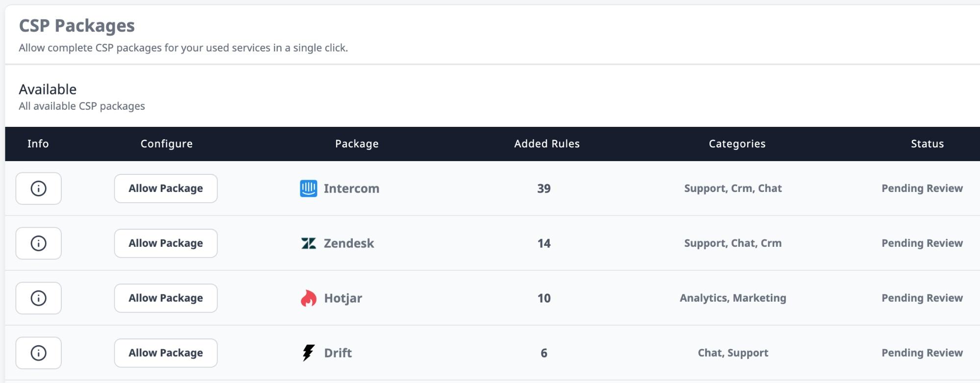The height and width of the screenshot is (383, 980).
Task: Click the Categories column header
Action: 737,144
